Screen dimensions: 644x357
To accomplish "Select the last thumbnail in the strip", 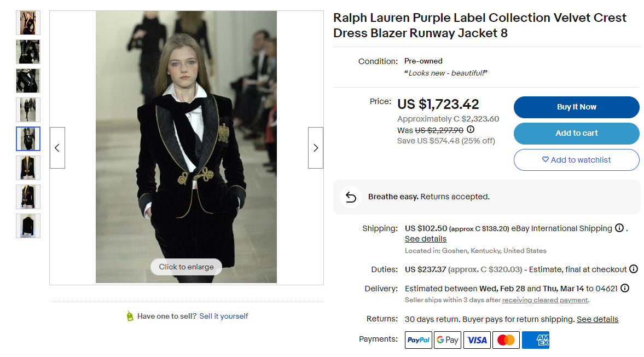I will coord(28,226).
